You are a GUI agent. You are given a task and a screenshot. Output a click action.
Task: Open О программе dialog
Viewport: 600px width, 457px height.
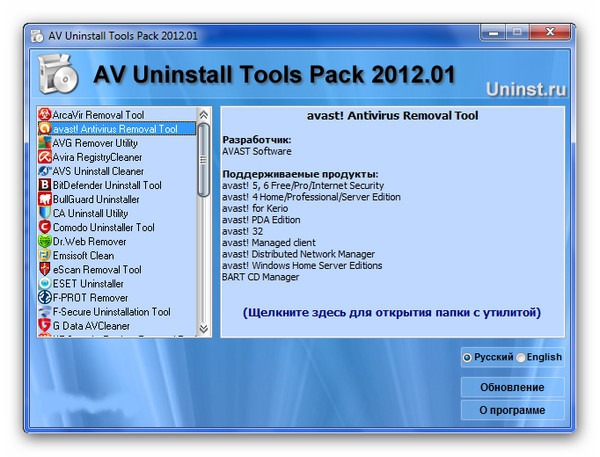[512, 410]
